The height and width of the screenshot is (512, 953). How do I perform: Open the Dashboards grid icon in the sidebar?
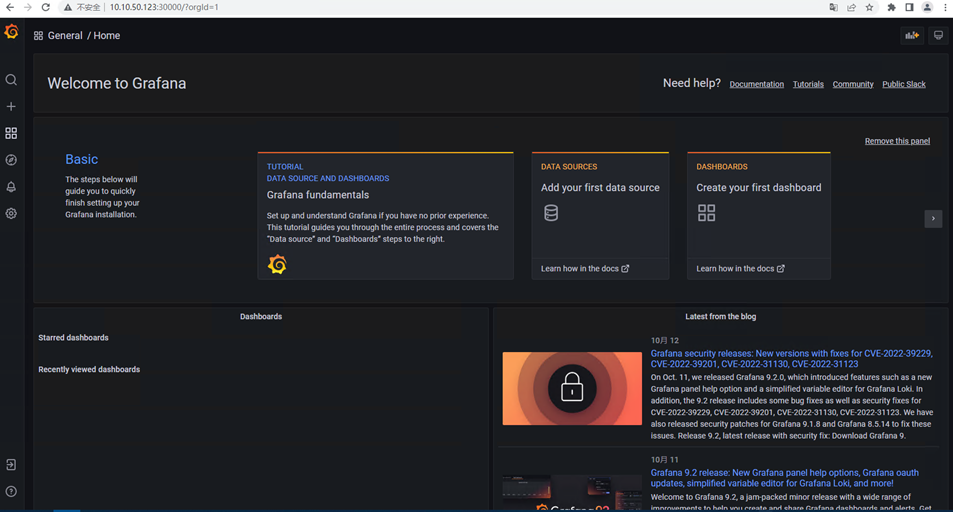[11, 133]
